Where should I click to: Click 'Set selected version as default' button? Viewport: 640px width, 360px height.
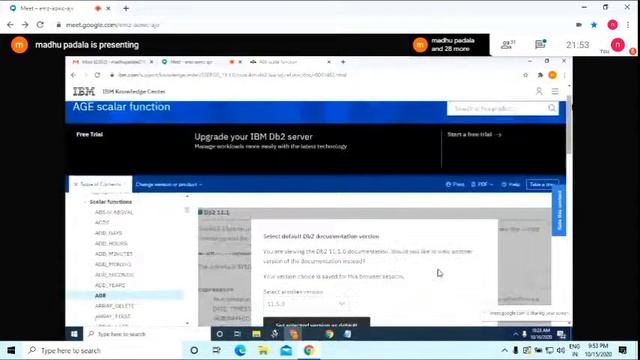pos(317,322)
